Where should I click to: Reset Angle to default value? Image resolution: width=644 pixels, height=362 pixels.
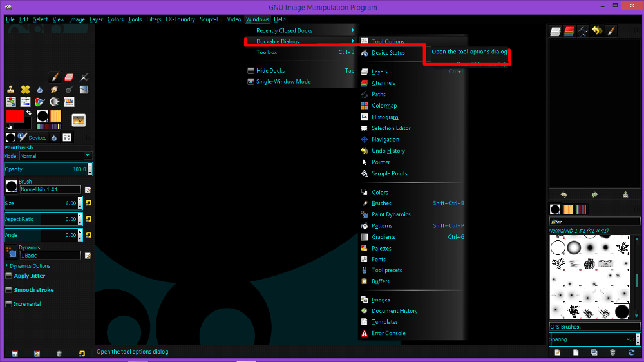tap(88, 235)
